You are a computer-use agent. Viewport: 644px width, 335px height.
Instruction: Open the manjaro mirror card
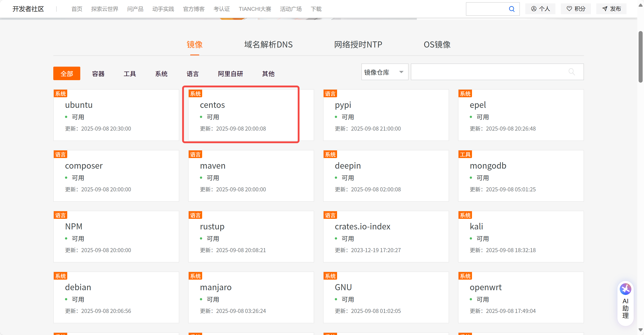pos(251,297)
